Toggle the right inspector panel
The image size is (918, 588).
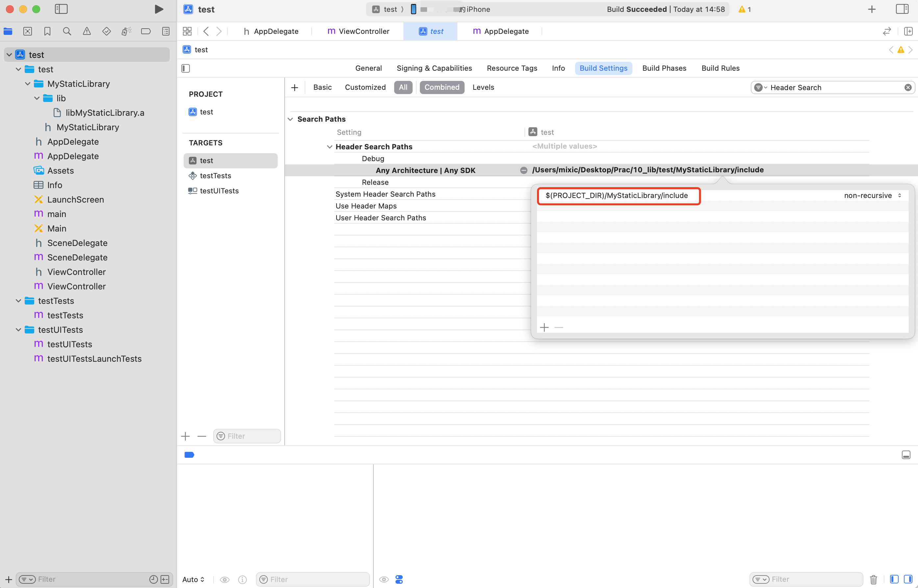[902, 9]
